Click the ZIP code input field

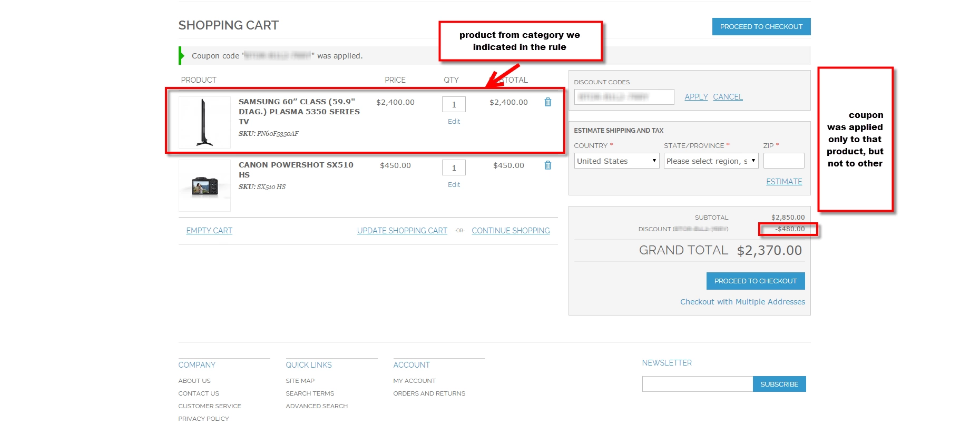coord(784,161)
